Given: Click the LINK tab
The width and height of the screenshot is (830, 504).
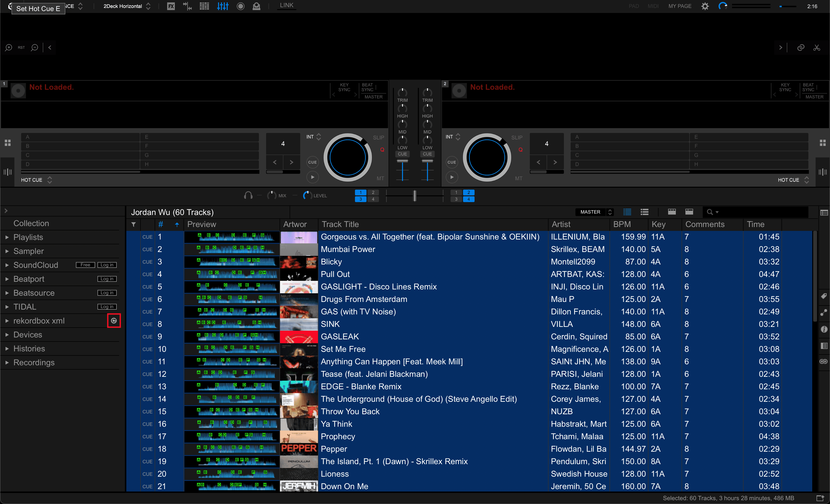Looking at the screenshot, I should [286, 5].
